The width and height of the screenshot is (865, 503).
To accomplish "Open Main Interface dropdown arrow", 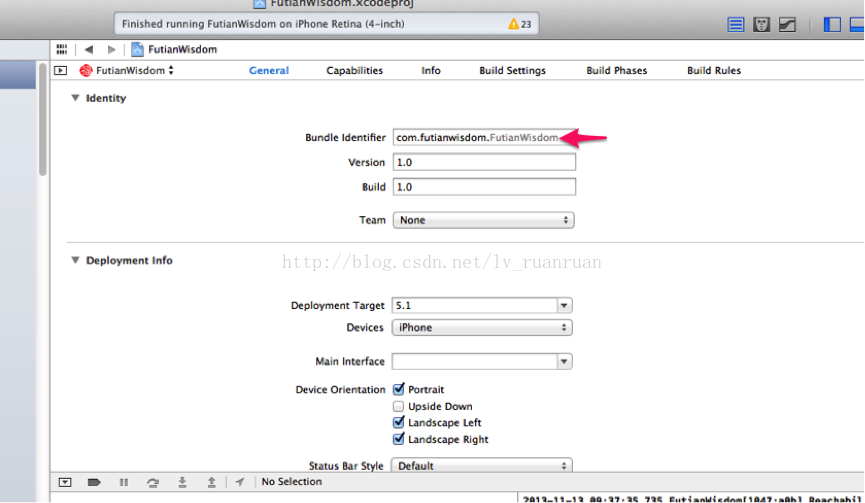I will pyautogui.click(x=564, y=361).
